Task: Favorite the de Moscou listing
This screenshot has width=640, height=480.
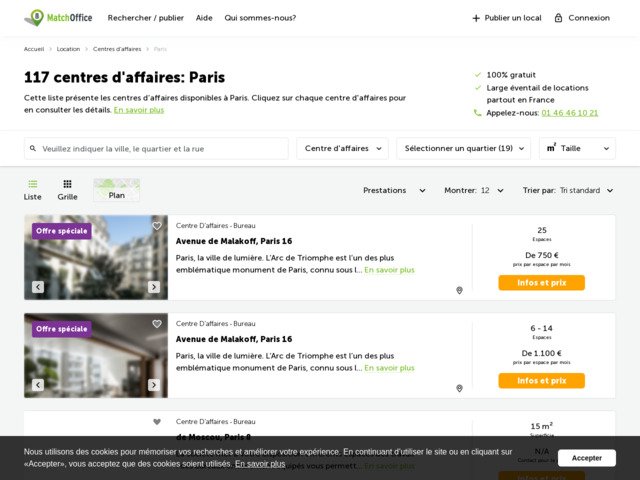Action: (x=157, y=422)
